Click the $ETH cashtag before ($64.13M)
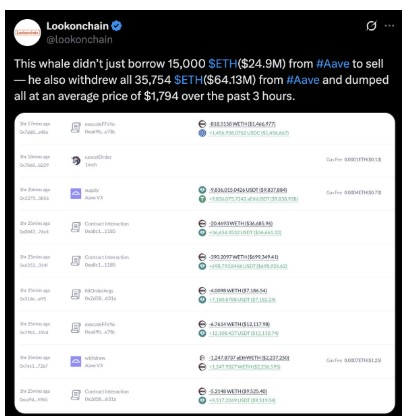 tap(188, 80)
